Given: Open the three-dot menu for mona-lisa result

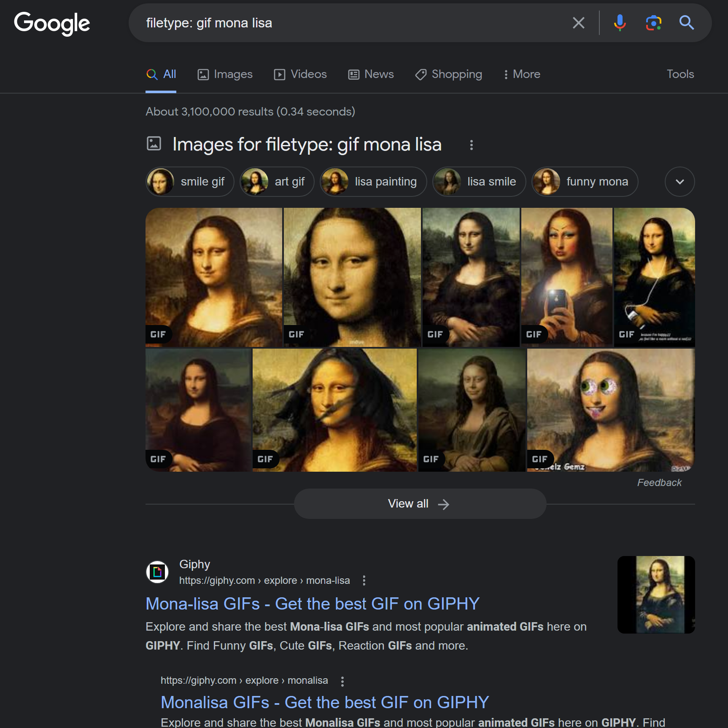Looking at the screenshot, I should [364, 580].
